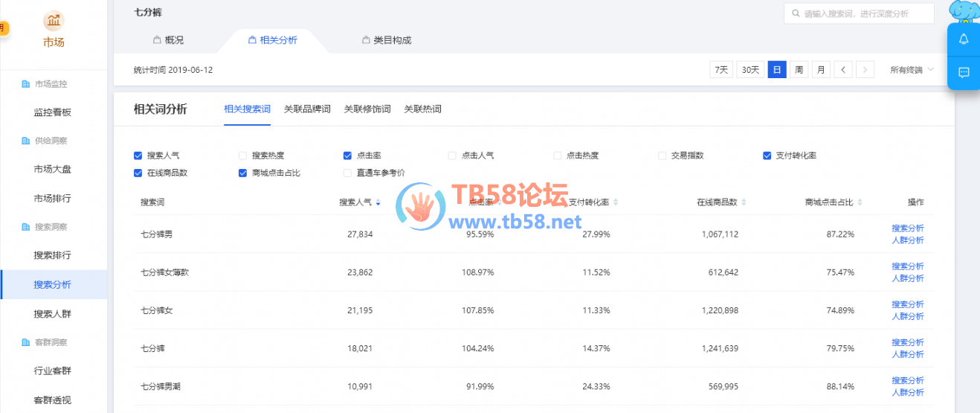Uncheck the 搜索人气 checkbox

tap(138, 156)
